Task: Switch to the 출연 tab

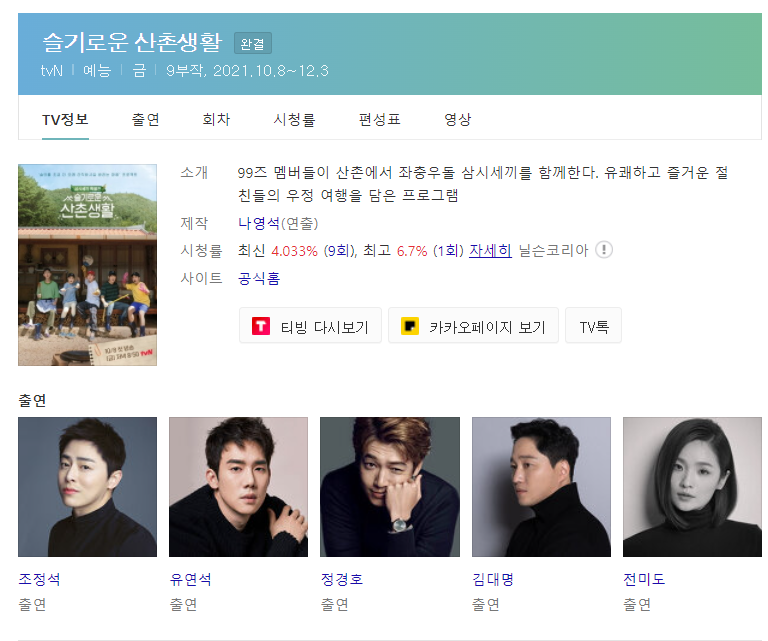Action: [145, 119]
